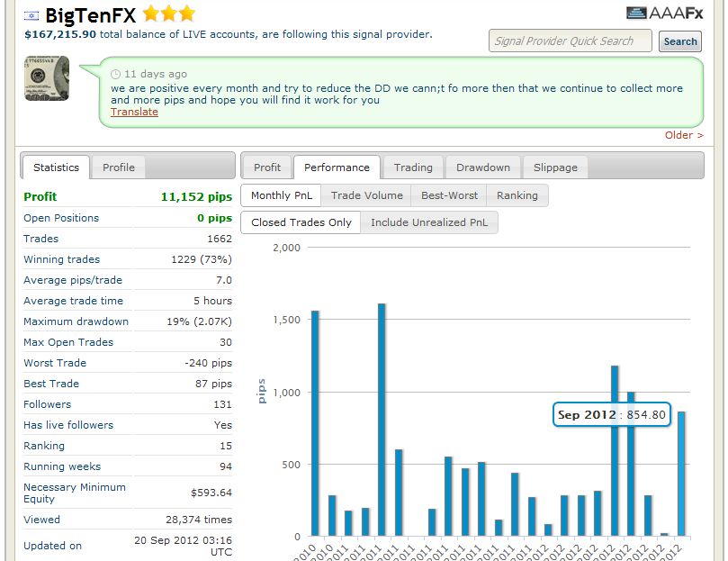
Task: Open the Profit chart tab
Action: click(267, 167)
